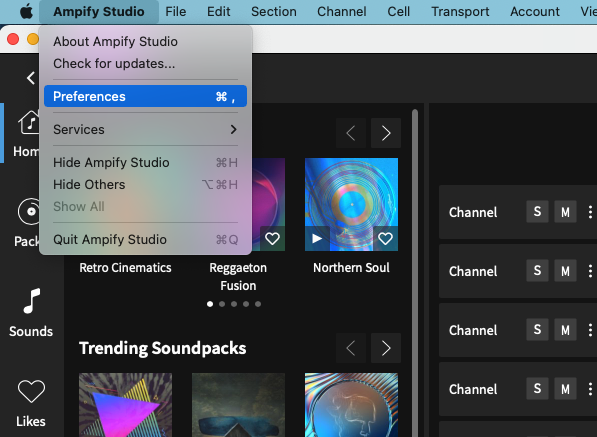Image resolution: width=597 pixels, height=437 pixels.
Task: Click the Northern Soul pack title
Action: [351, 268]
